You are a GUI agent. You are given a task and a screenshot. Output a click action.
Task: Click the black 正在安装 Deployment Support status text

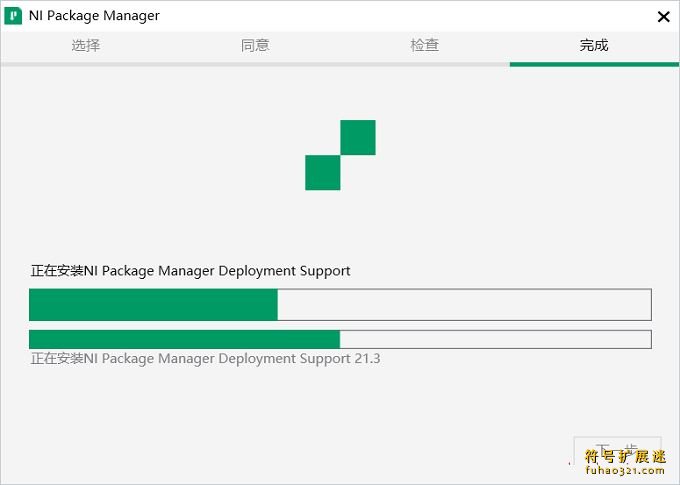[x=190, y=271]
